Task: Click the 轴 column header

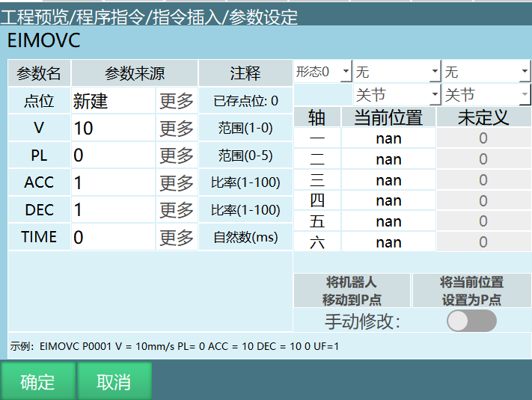Action: coord(317,117)
